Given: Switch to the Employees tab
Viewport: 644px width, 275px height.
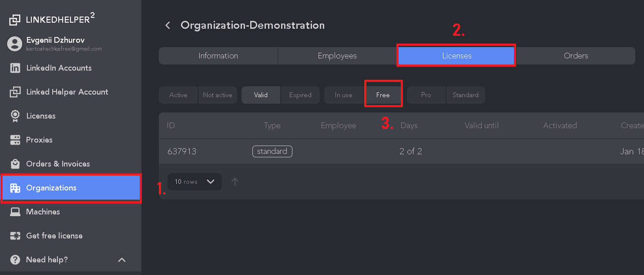Looking at the screenshot, I should pyautogui.click(x=337, y=56).
